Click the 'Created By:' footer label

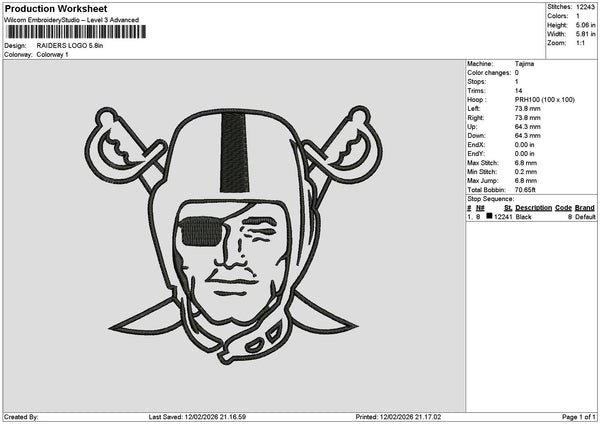pyautogui.click(x=21, y=417)
